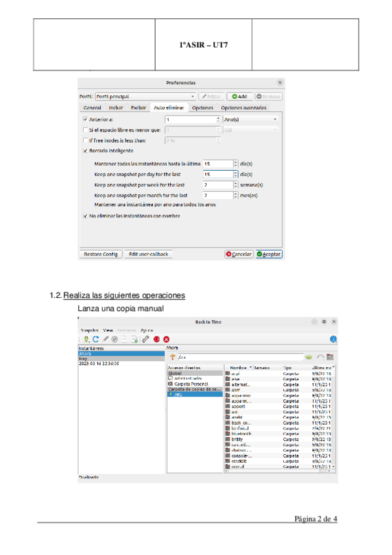The height and width of the screenshot is (555, 392).
Task: Click the Nombre column sort arrow
Action: tap(251, 367)
